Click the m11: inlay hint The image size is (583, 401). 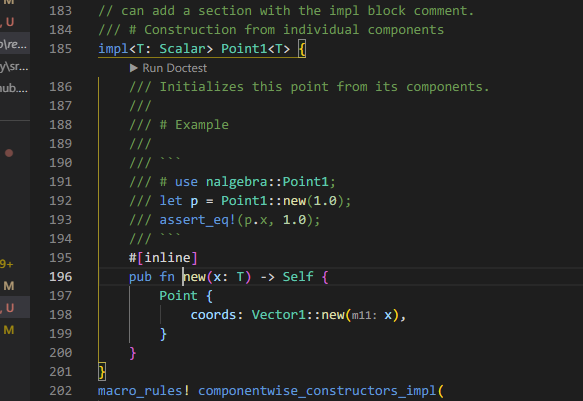point(364,316)
